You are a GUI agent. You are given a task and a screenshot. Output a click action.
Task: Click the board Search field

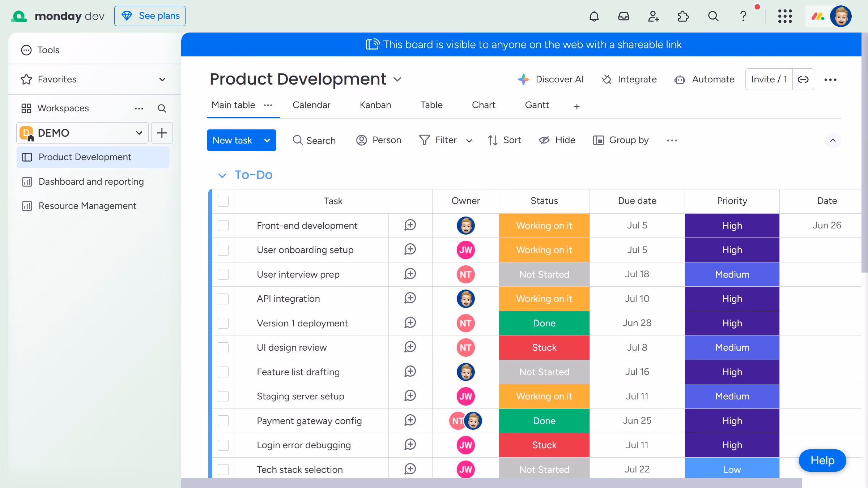314,140
